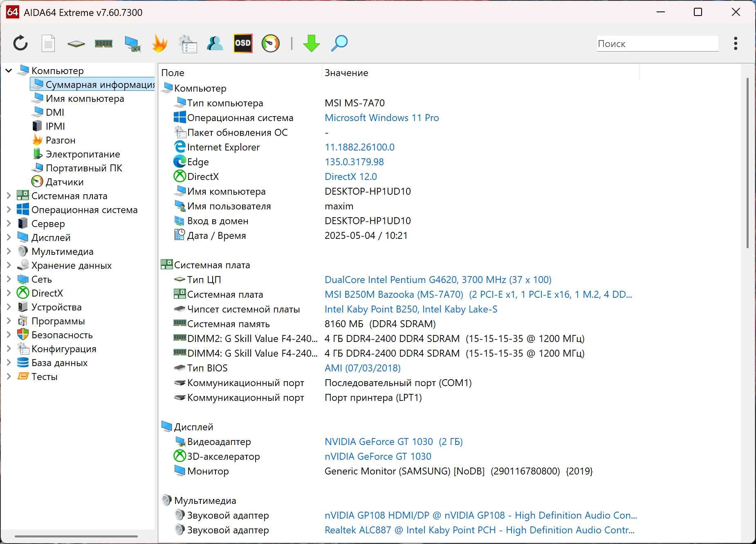Select the MSI MS-7A70 value

click(354, 103)
